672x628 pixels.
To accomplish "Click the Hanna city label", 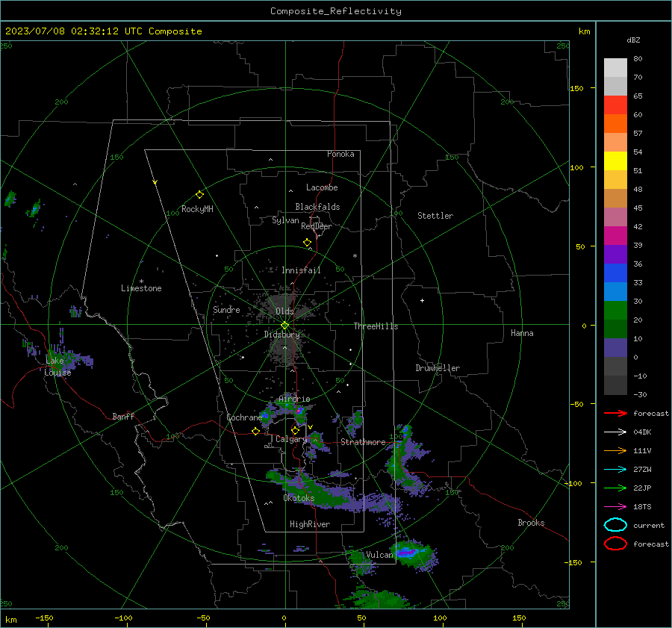I will [522, 333].
